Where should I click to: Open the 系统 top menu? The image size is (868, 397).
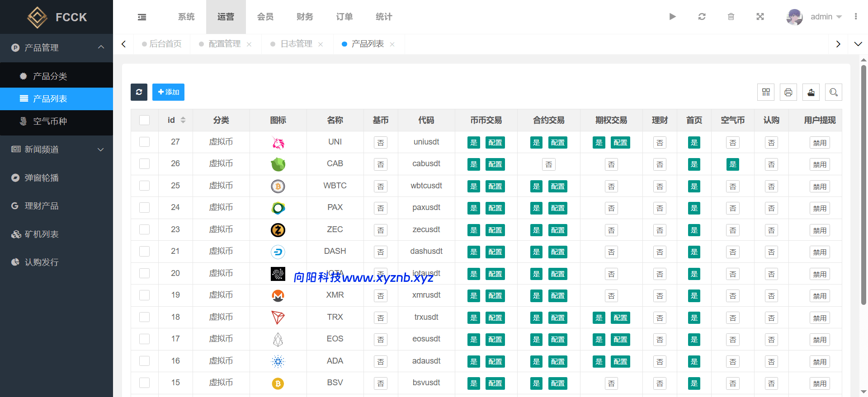point(186,17)
